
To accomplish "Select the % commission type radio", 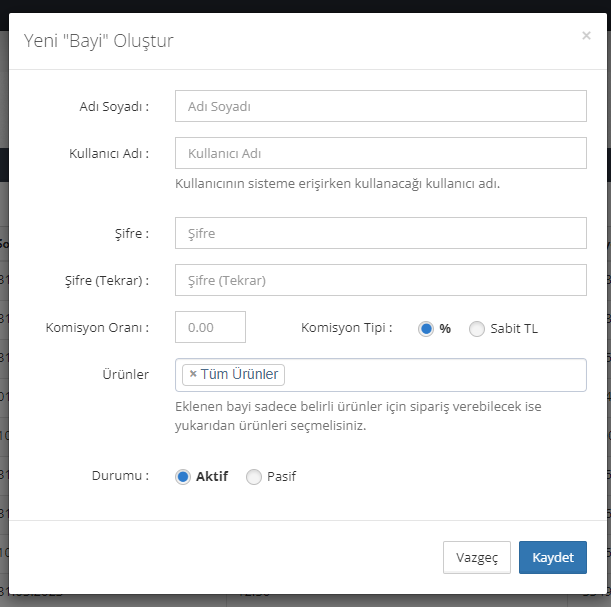I will click(x=426, y=328).
